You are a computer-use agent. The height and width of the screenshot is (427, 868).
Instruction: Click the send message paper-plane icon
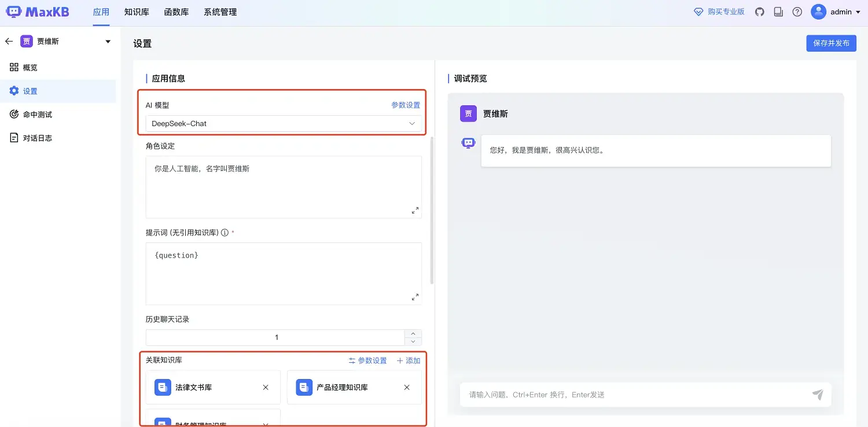point(818,394)
